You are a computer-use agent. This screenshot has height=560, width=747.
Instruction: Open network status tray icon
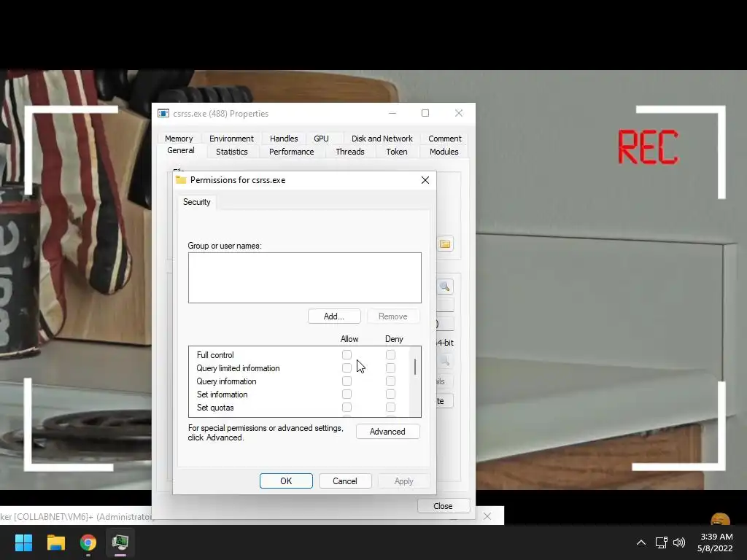pos(661,542)
